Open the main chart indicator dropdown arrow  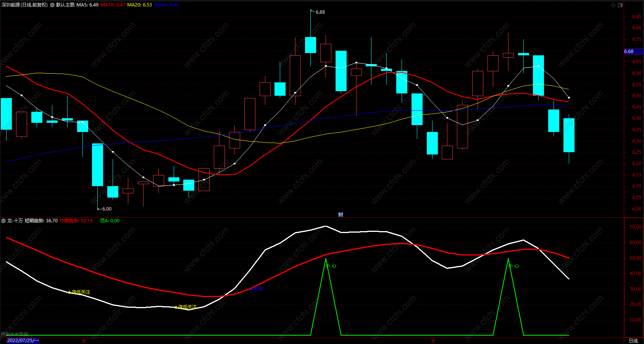pyautogui.click(x=52, y=5)
